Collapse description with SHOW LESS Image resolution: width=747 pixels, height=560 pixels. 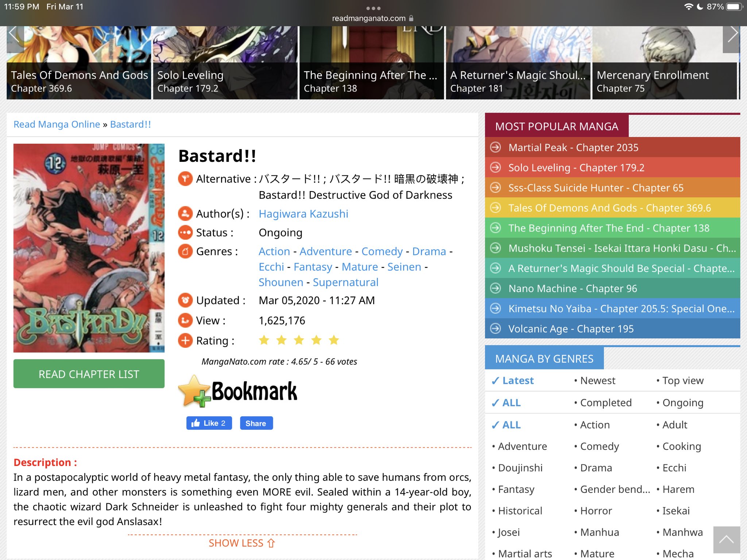pyautogui.click(x=241, y=543)
